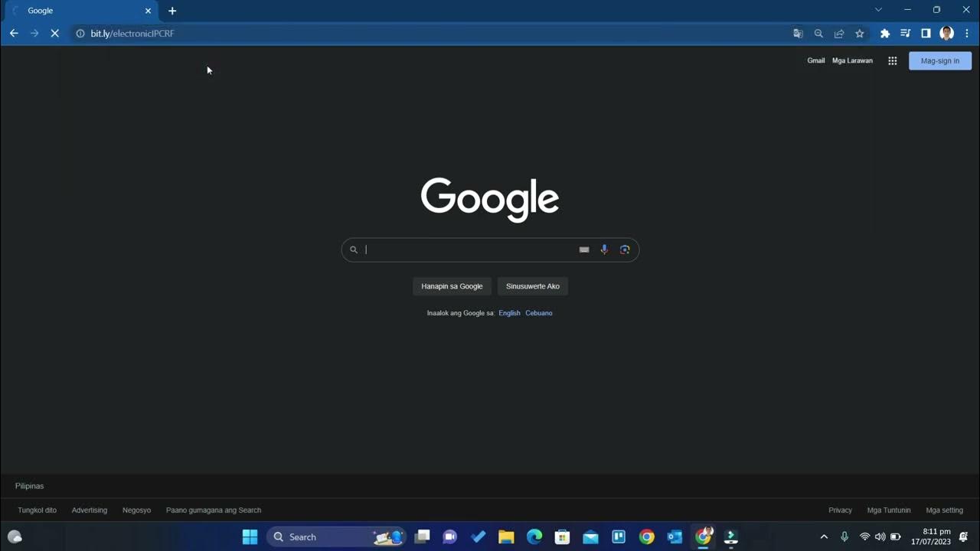
Task: Open Trello from the taskbar
Action: point(619,537)
